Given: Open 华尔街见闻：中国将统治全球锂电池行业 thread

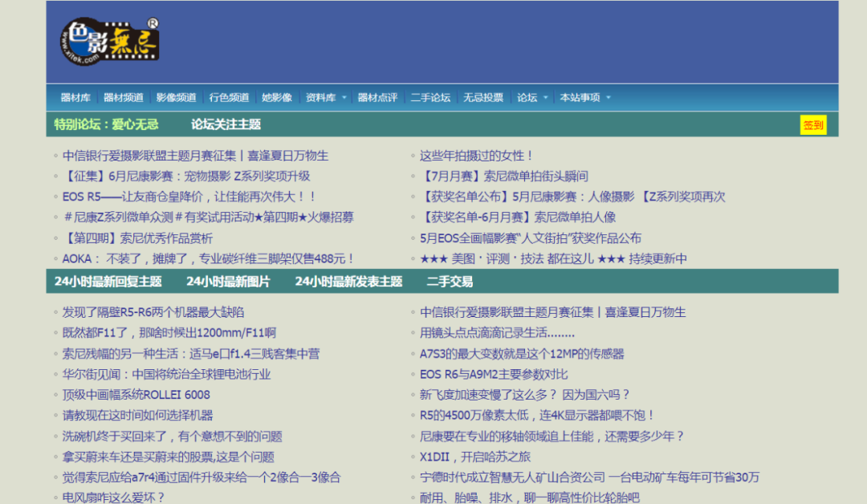Looking at the screenshot, I should click(166, 374).
